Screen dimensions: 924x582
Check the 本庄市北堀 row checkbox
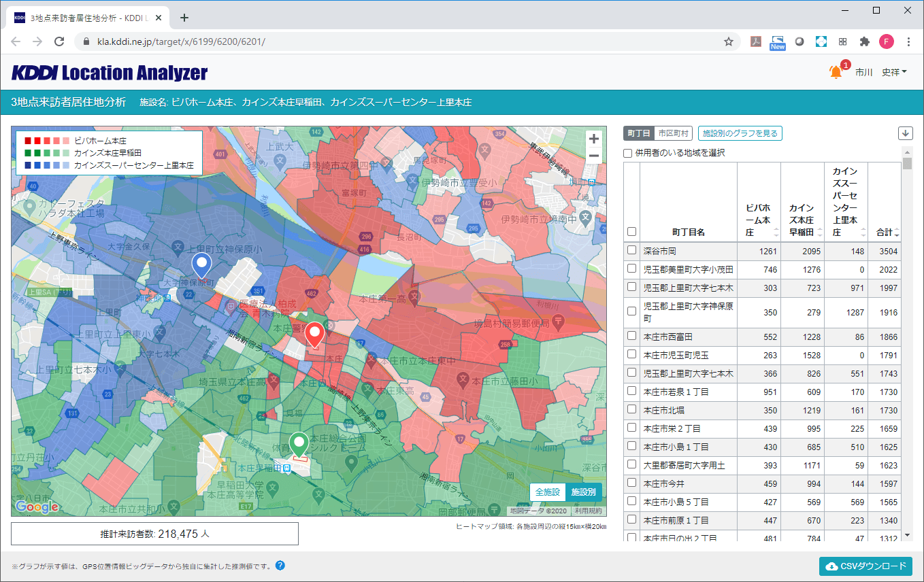tap(632, 409)
